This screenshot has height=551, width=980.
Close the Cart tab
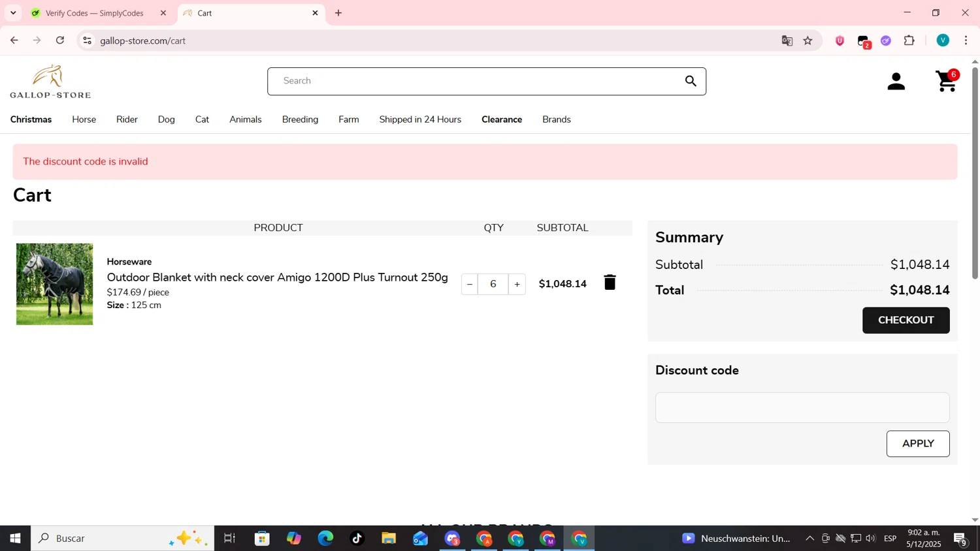click(315, 13)
